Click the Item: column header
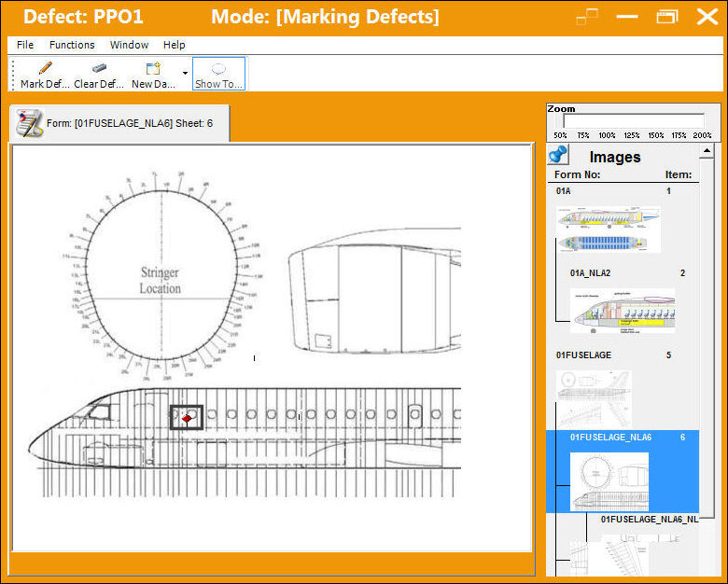The width and height of the screenshot is (728, 584). [x=679, y=175]
